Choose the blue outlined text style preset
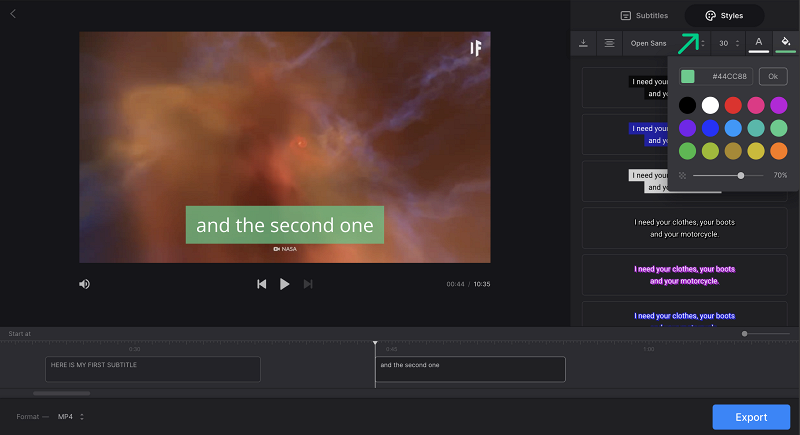The image size is (800, 435). (685, 314)
